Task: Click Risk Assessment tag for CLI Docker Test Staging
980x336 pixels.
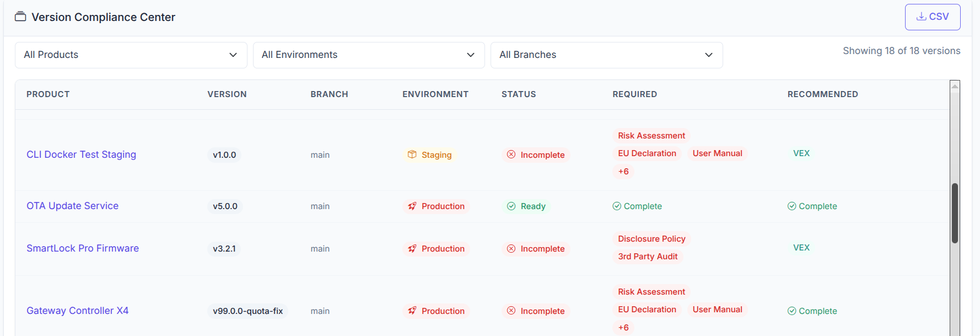Action: (651, 135)
